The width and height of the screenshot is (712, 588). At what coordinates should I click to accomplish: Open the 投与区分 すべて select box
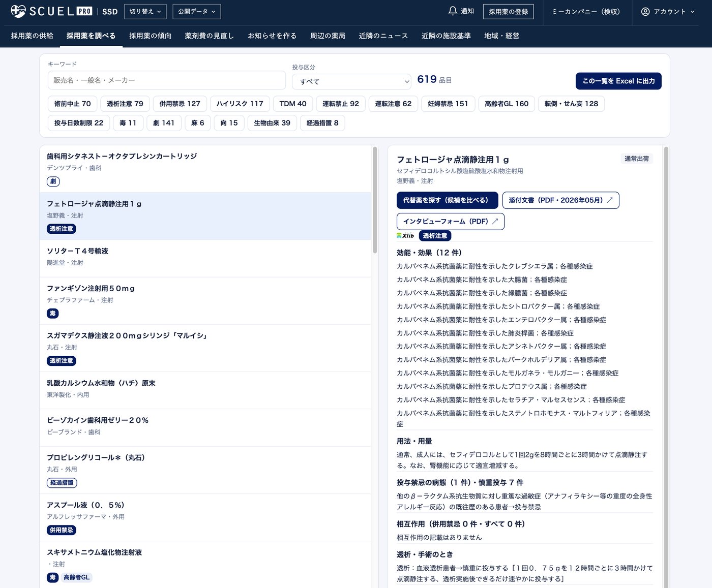[351, 81]
